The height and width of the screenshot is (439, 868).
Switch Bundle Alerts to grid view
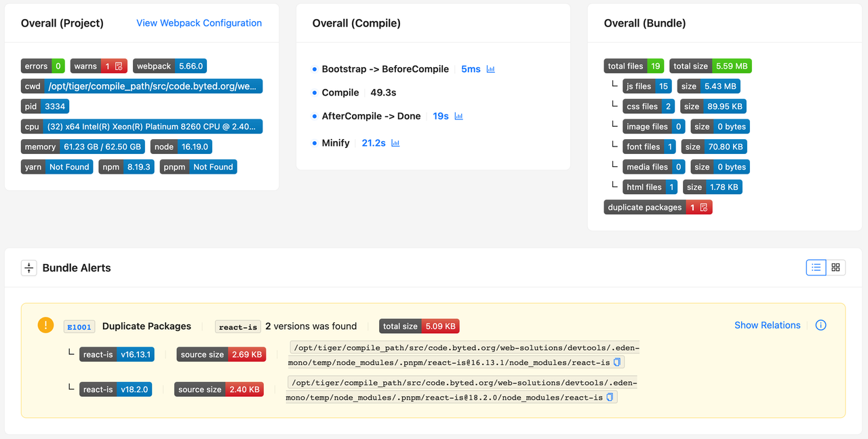[835, 267]
